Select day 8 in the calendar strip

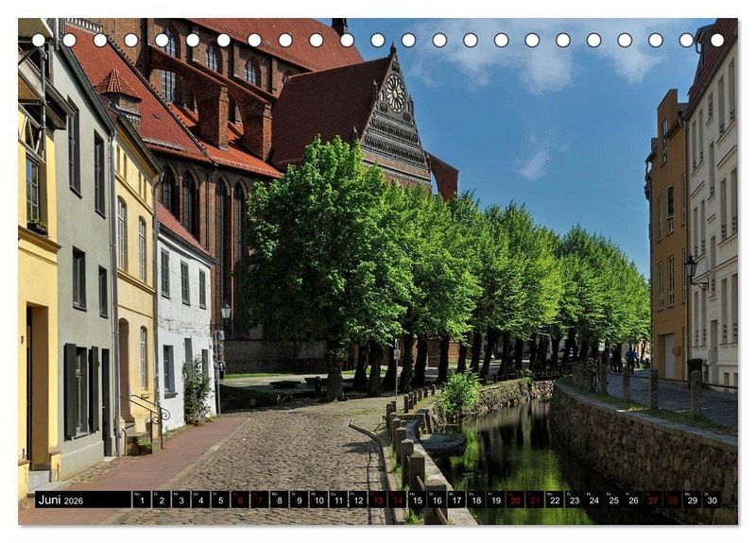(x=279, y=500)
